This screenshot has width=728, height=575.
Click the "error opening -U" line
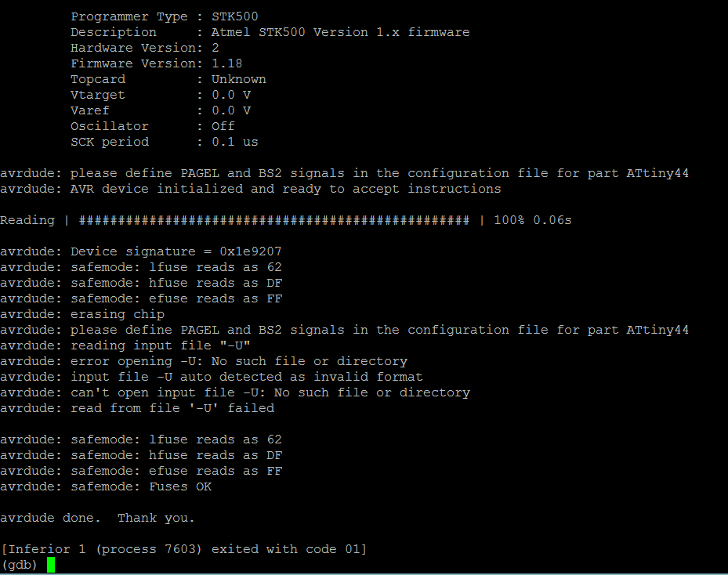pyautogui.click(x=204, y=361)
